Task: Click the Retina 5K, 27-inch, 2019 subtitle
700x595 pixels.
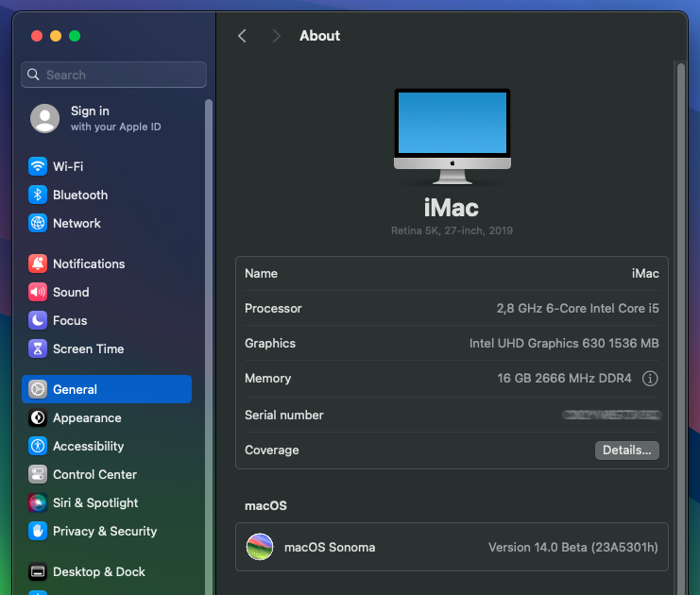Action: (452, 230)
